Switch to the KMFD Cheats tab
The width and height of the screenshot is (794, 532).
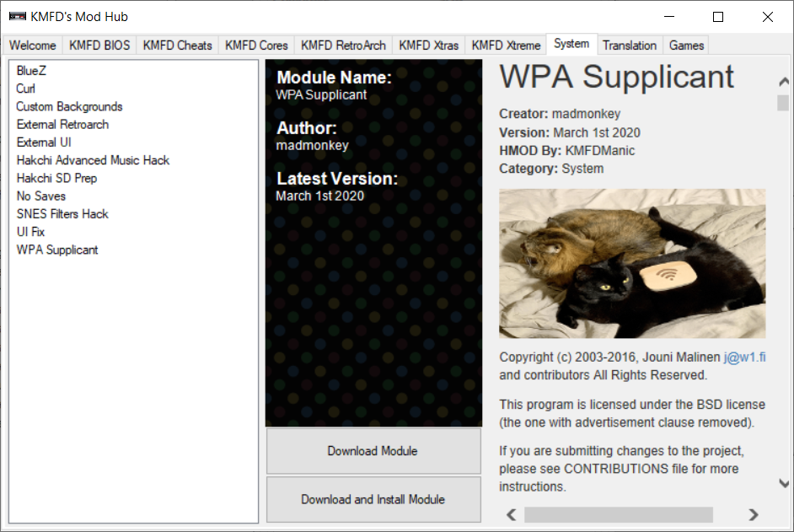(x=177, y=45)
